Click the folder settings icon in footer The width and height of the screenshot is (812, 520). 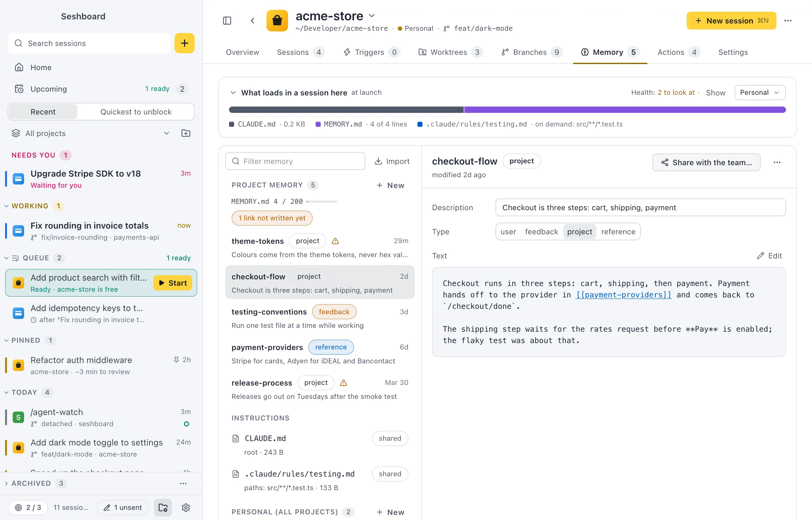163,507
